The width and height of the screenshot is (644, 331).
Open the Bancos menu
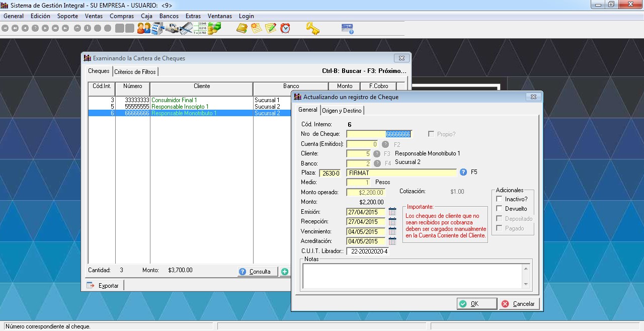pyautogui.click(x=169, y=16)
